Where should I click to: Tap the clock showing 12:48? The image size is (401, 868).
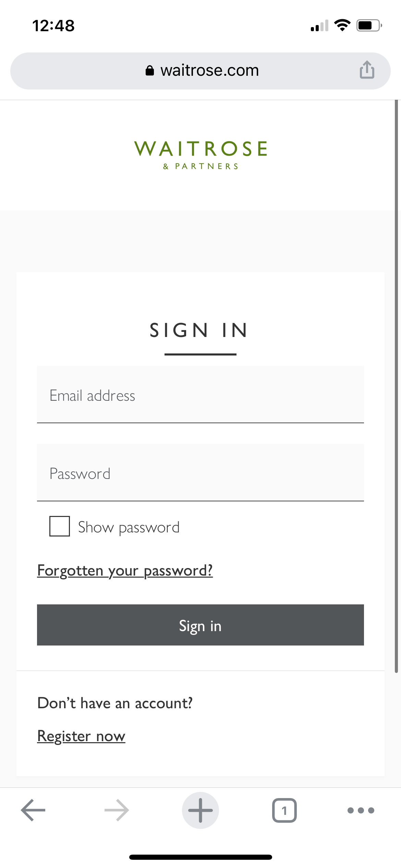coord(53,26)
